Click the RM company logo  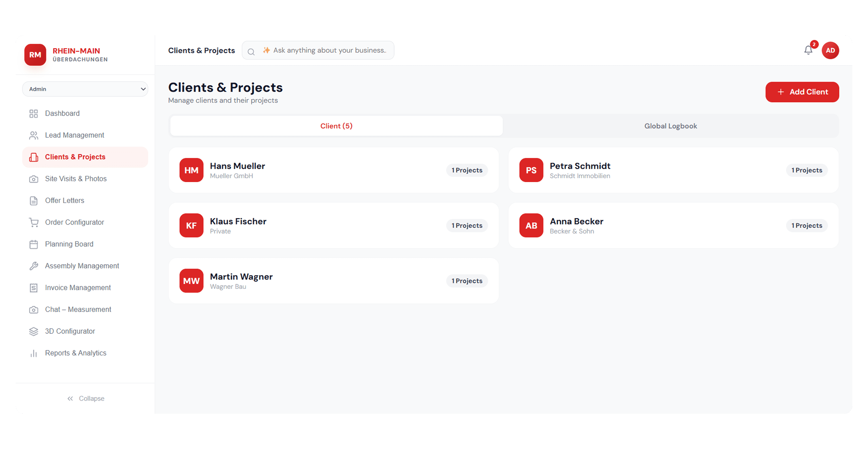tap(35, 55)
